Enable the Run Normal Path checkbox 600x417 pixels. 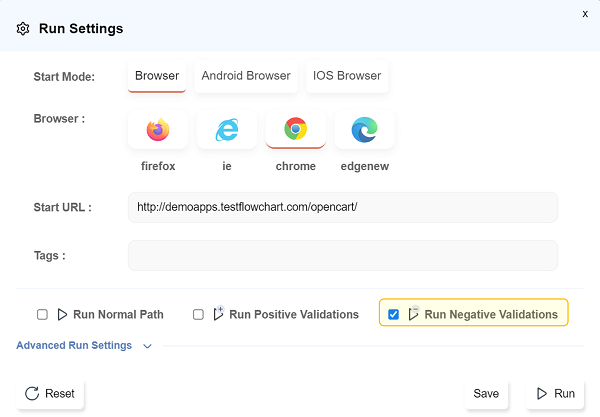click(x=42, y=315)
